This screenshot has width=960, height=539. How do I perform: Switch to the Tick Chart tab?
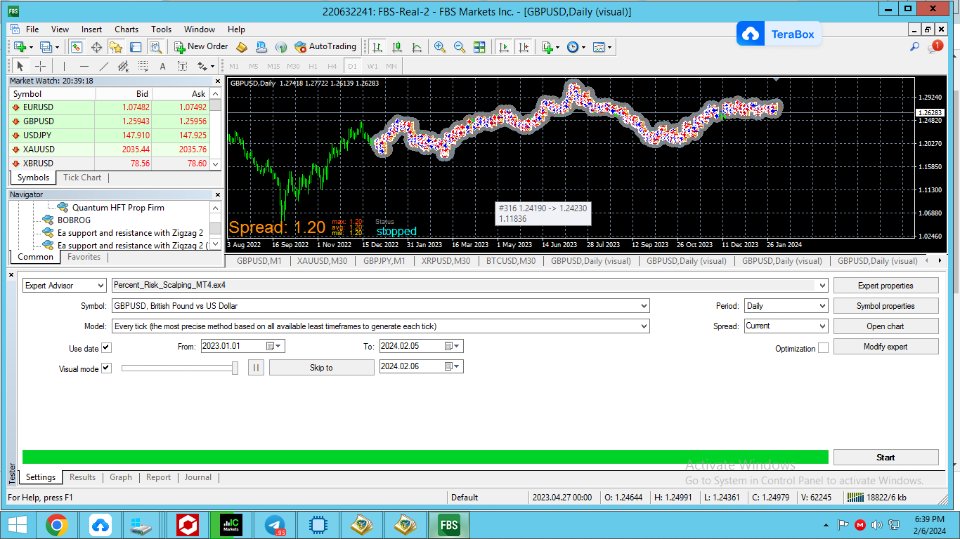82,177
